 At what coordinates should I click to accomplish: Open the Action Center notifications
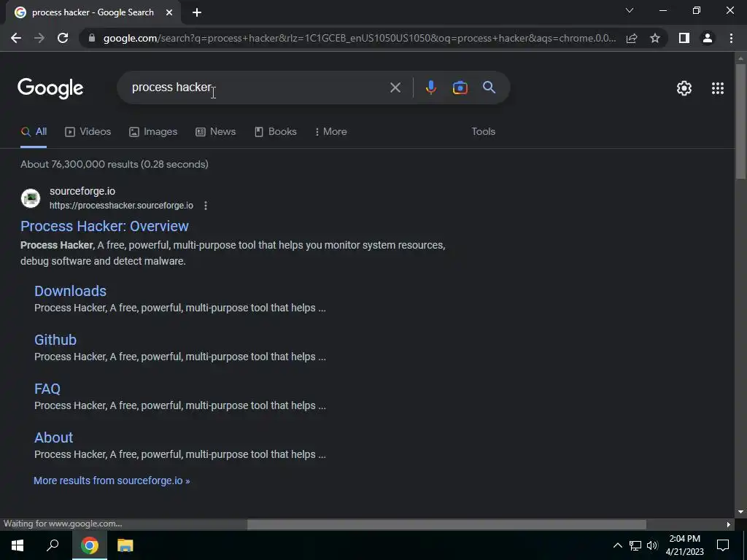pos(723,545)
